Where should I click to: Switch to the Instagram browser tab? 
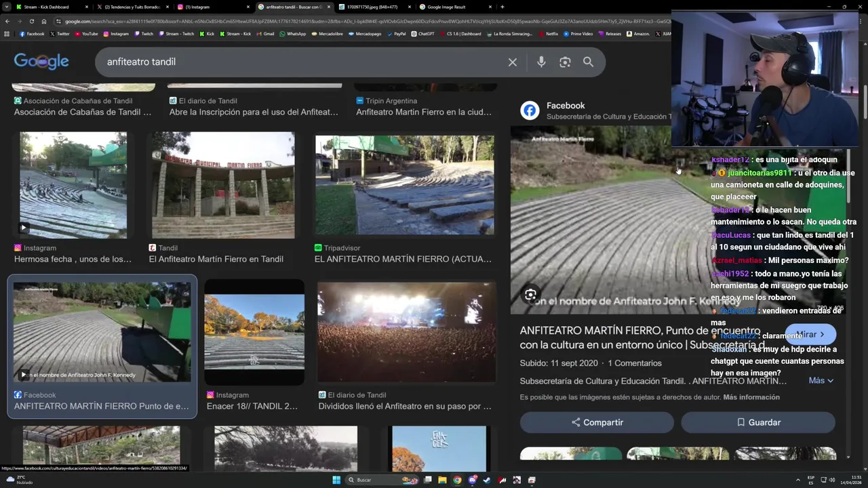214,7
